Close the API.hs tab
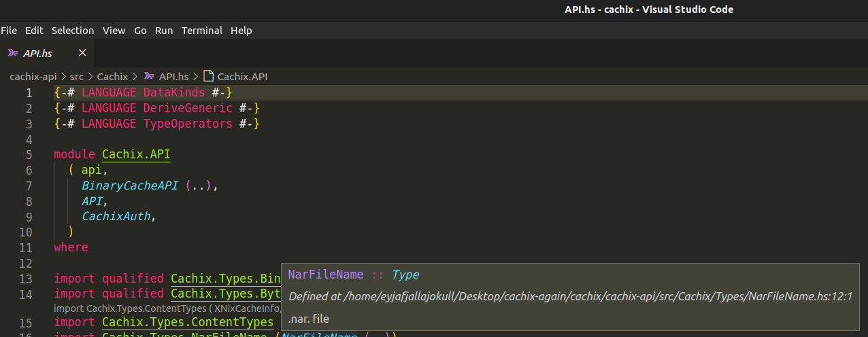The width and height of the screenshot is (868, 337). (82, 53)
